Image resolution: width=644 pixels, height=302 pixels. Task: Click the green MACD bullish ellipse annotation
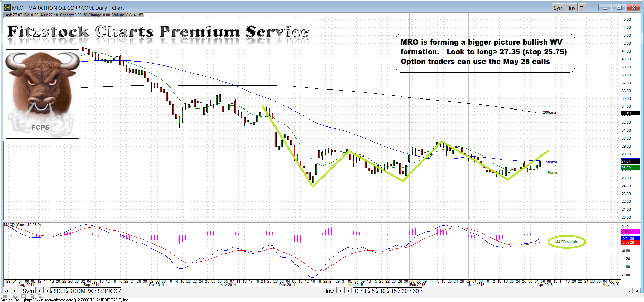[x=566, y=242]
